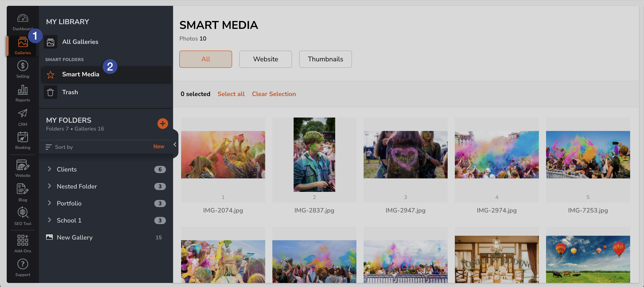The width and height of the screenshot is (644, 287).
Task: Open the Galleries section
Action: [23, 46]
